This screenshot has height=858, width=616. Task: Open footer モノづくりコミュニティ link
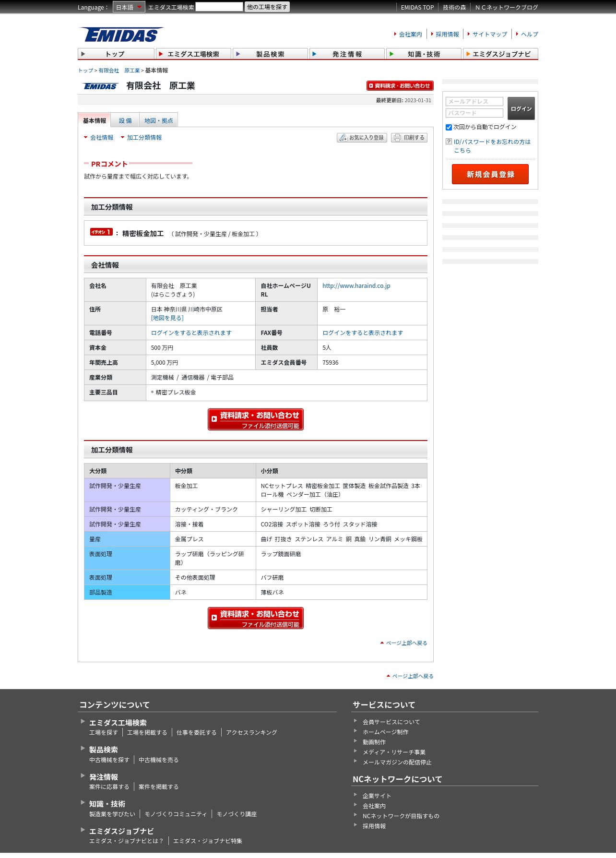pos(176,814)
